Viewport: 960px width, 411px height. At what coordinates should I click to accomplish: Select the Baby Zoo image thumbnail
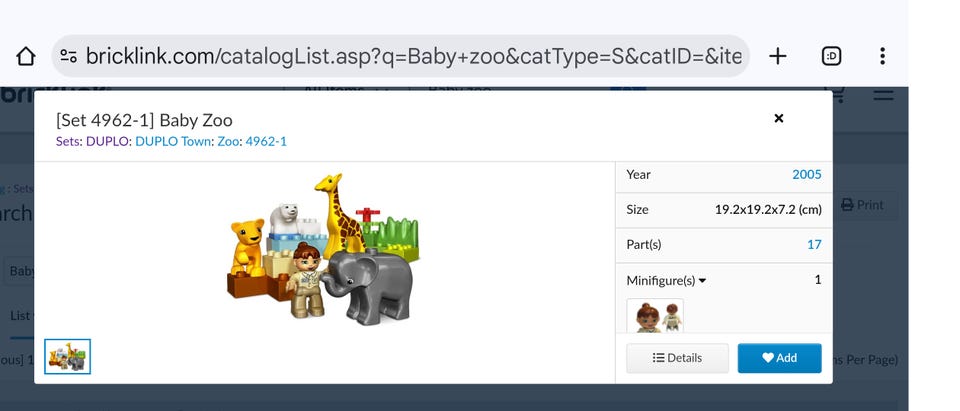[68, 356]
